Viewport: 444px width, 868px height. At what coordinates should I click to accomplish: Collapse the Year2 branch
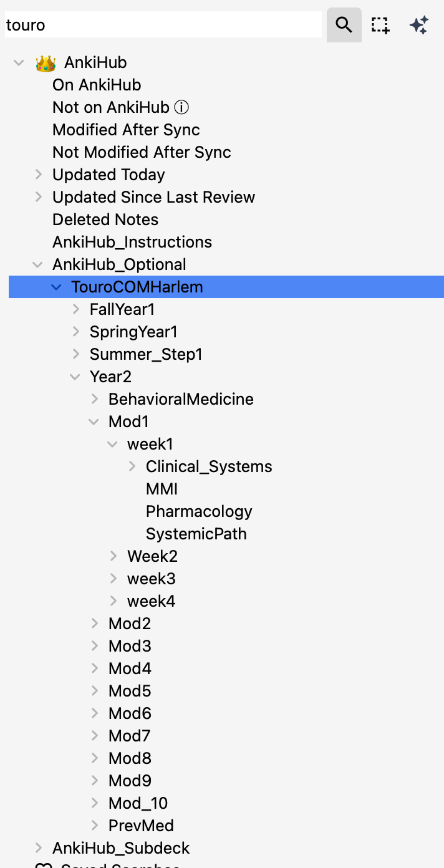click(75, 377)
